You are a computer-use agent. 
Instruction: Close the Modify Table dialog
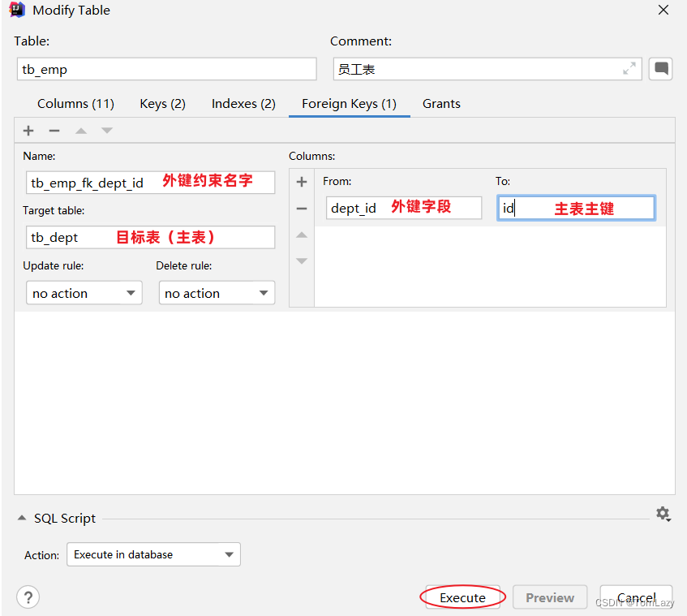point(663,10)
